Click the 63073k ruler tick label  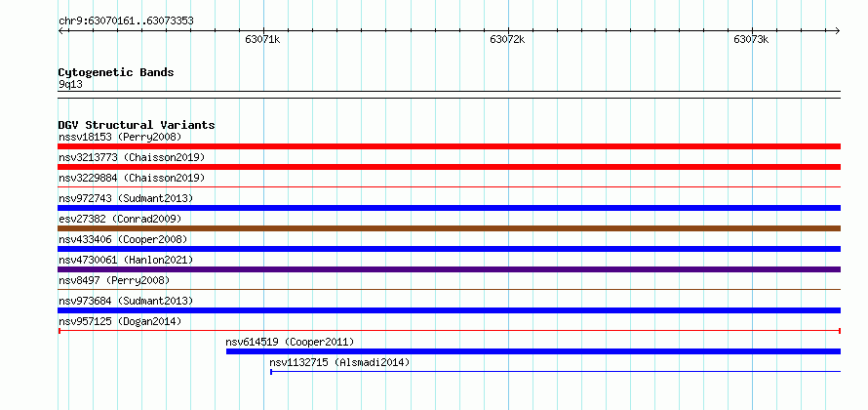pos(751,40)
